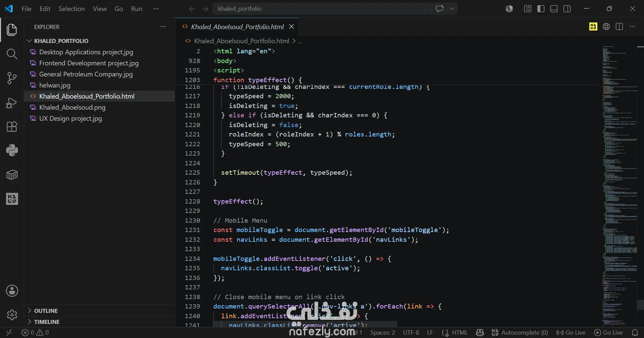Open the QR code activity bar icon
644x338 pixels.
pos(12,199)
